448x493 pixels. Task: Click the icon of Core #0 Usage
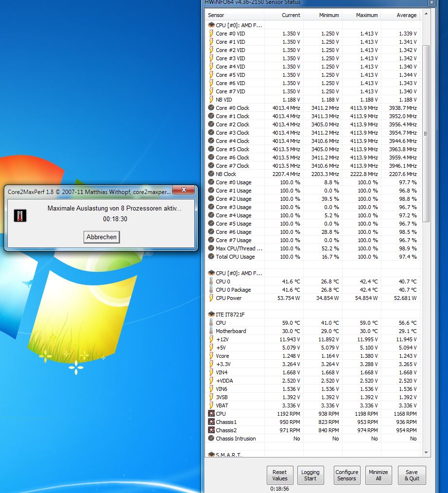tap(211, 182)
